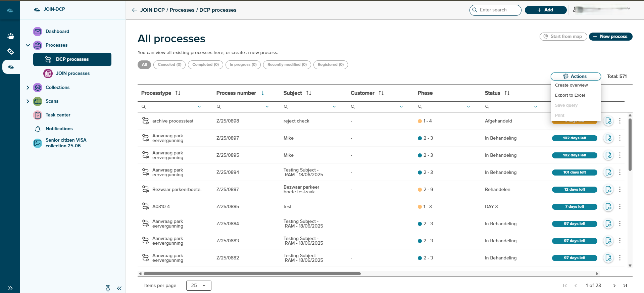This screenshot has width=644, height=293.
Task: Open Items per page dropdown showing 25
Action: coord(199,286)
